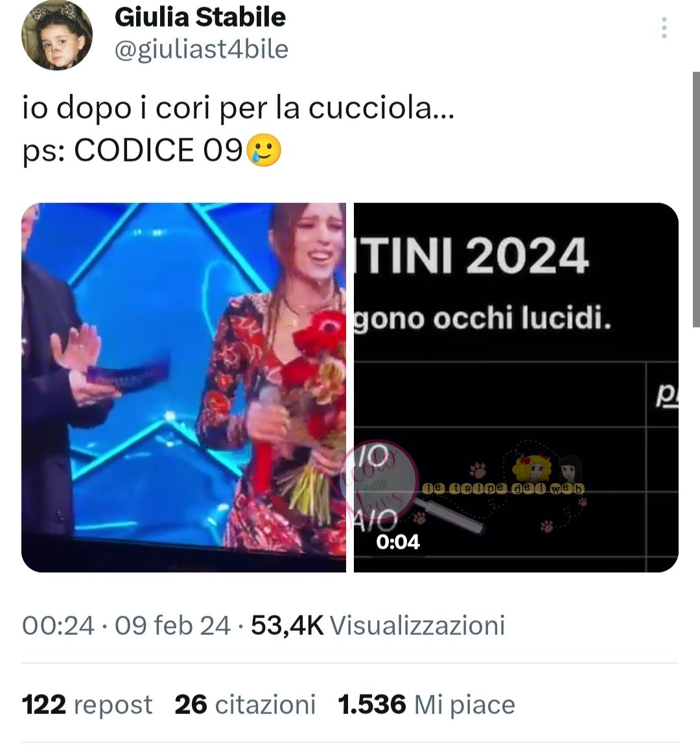Open the 00:24 · 09 feb 24 timestamp
The height and width of the screenshot is (749, 700).
click(126, 625)
